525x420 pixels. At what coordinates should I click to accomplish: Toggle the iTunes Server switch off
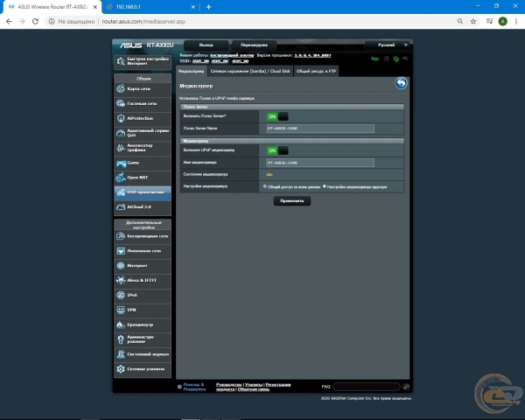[277, 116]
